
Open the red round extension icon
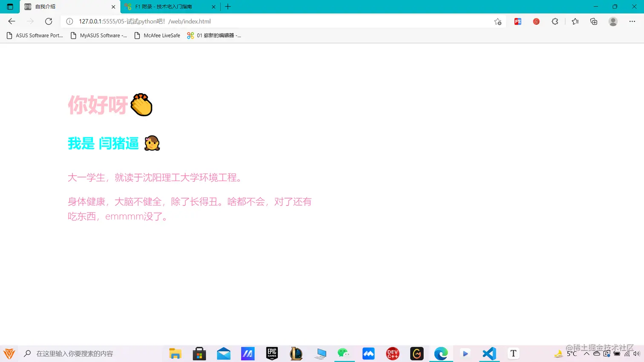[x=536, y=21]
